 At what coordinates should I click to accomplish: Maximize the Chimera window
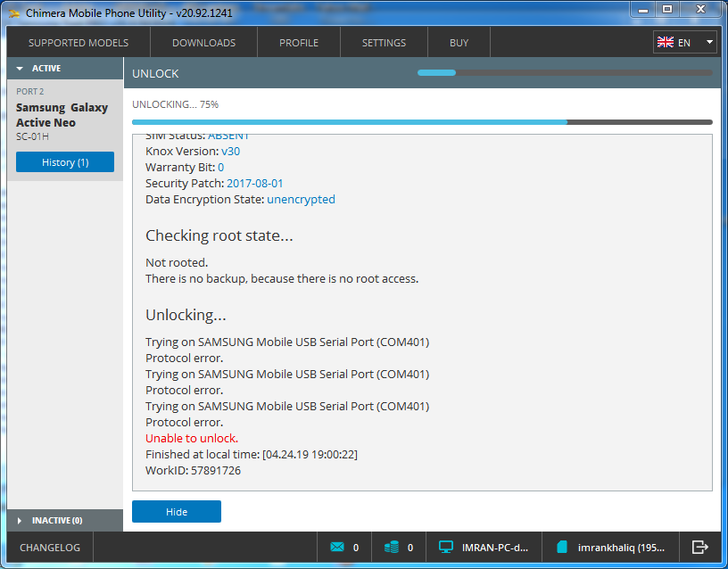point(667,10)
